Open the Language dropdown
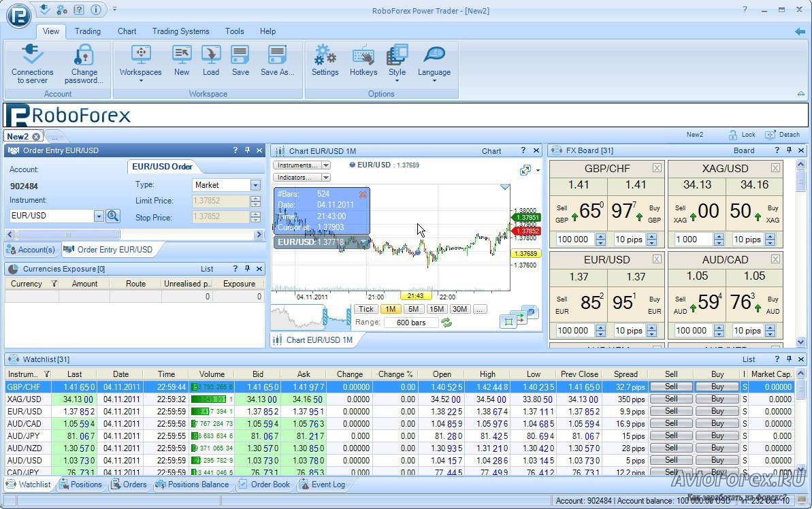812x509 pixels. pyautogui.click(x=434, y=64)
